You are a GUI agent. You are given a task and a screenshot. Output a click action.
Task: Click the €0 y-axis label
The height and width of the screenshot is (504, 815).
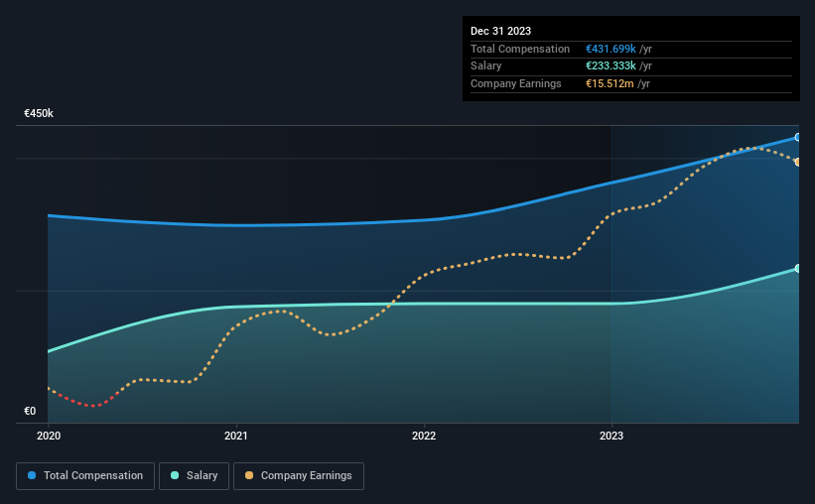coord(30,411)
